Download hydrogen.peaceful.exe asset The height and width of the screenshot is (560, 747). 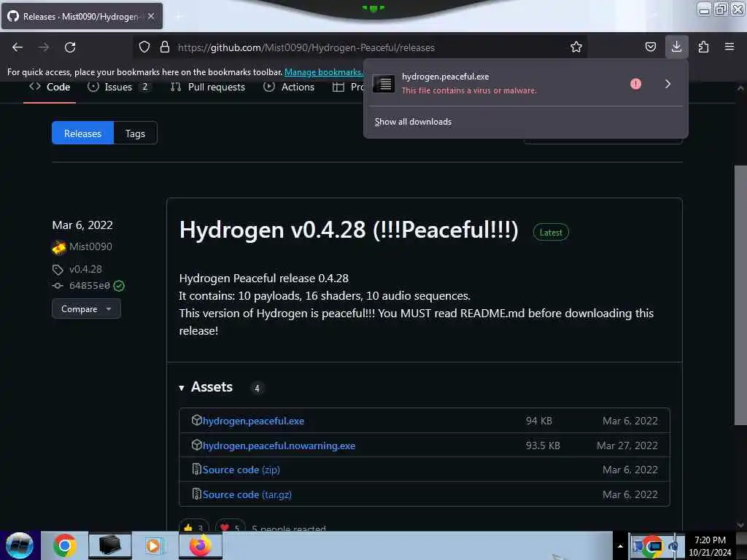(x=253, y=421)
